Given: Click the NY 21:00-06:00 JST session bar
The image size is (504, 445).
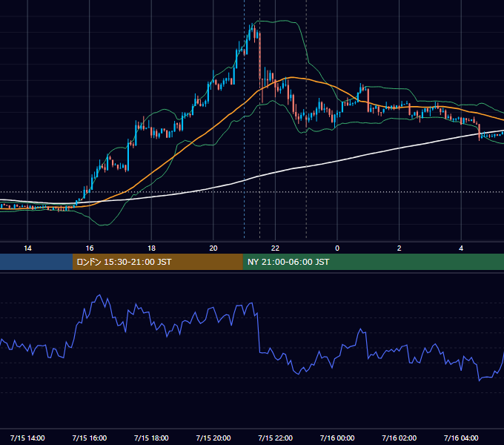Looking at the screenshot, I should pos(373,262).
